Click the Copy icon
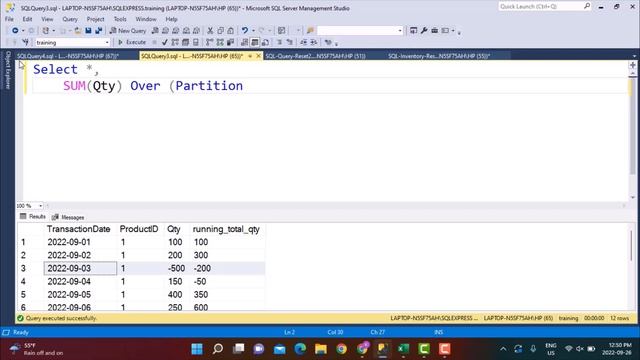The height and width of the screenshot is (360, 640). [x=220, y=31]
